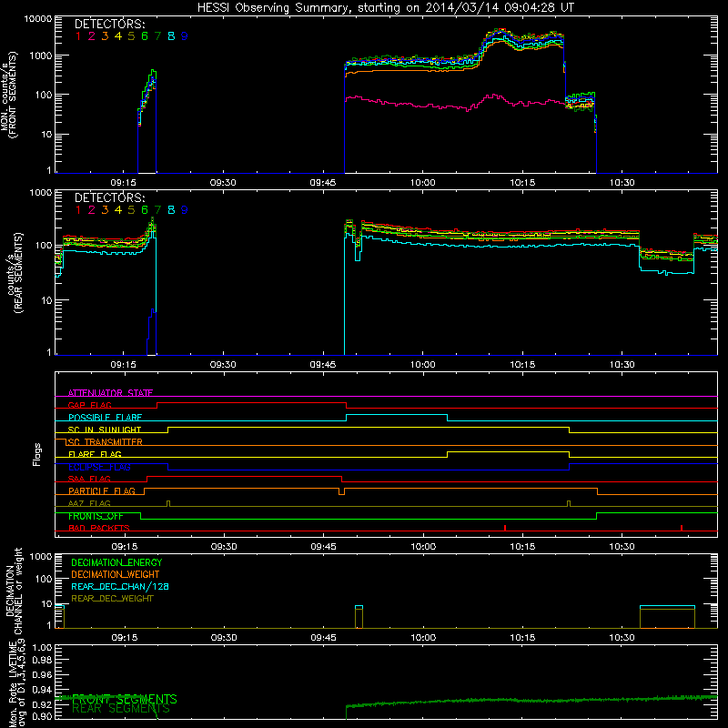The width and height of the screenshot is (728, 728).
Task: Click the 1.00 tick on livetime axis
Action: click(x=42, y=648)
